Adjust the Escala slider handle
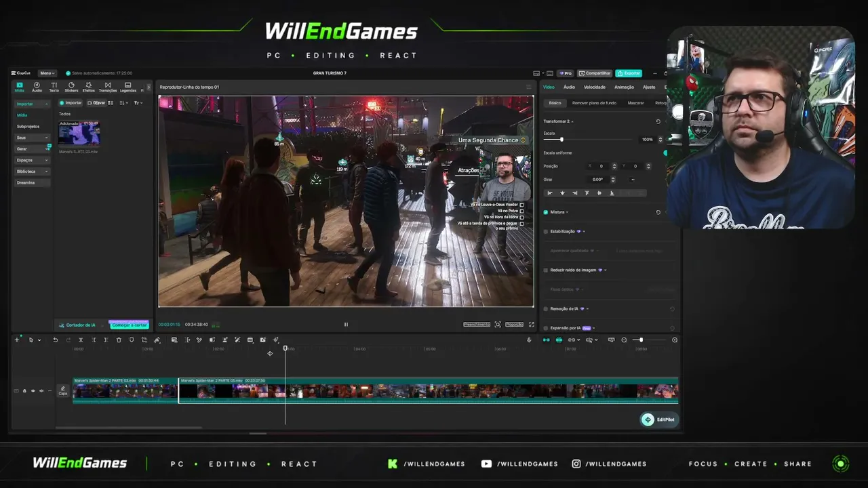 (x=561, y=140)
